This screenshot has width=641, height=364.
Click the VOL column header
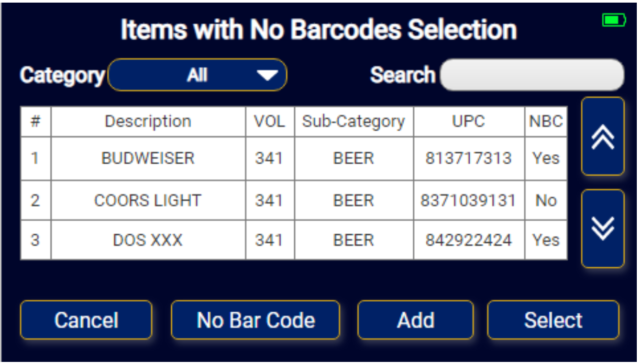coord(270,121)
